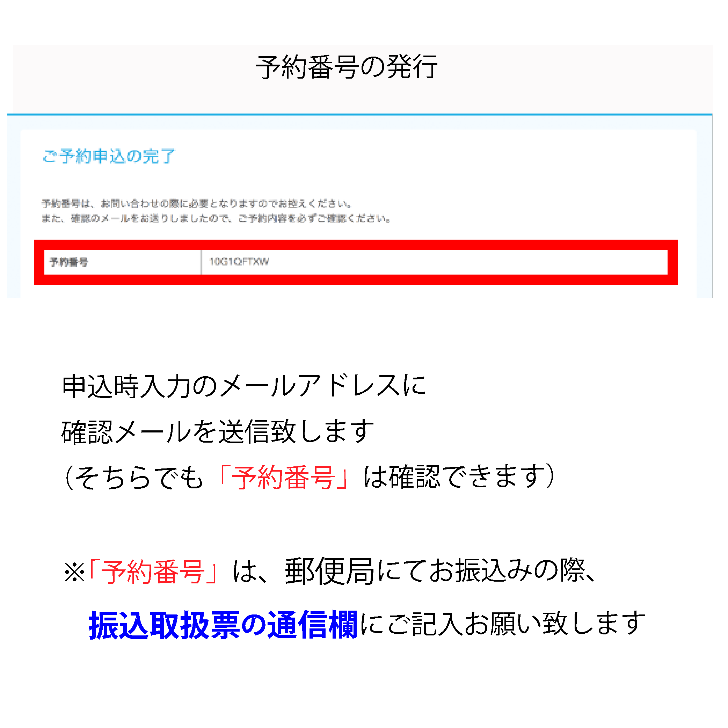Click the text 申込時入力のメールアドレスに
Screen dimensions: 728x728
[244, 386]
